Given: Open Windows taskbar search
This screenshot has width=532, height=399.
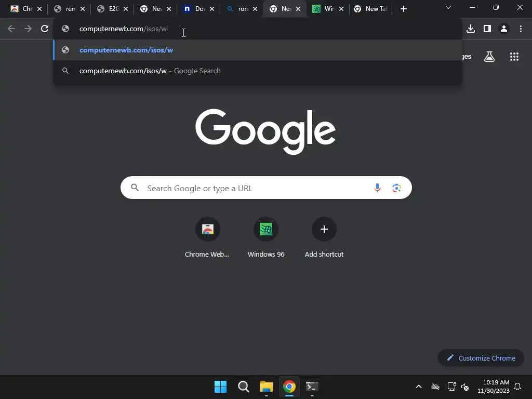Looking at the screenshot, I should pos(243,387).
